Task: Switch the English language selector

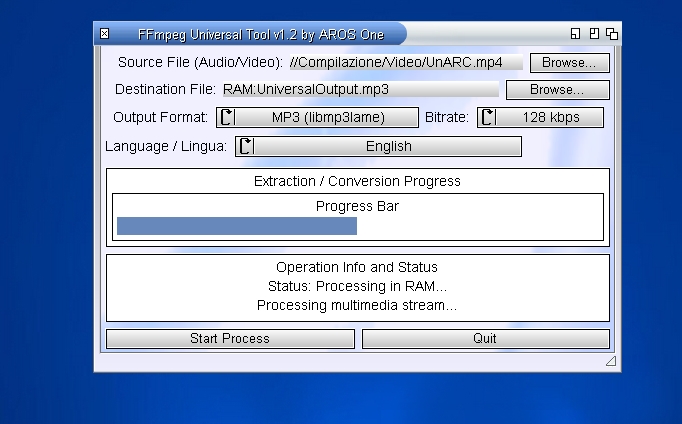Action: click(378, 147)
